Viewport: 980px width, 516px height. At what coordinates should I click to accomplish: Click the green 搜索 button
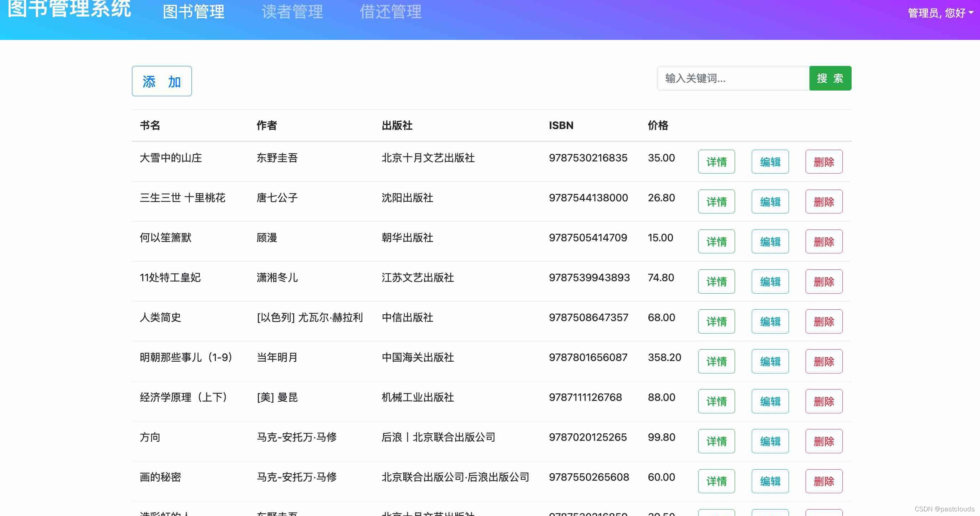coord(830,78)
